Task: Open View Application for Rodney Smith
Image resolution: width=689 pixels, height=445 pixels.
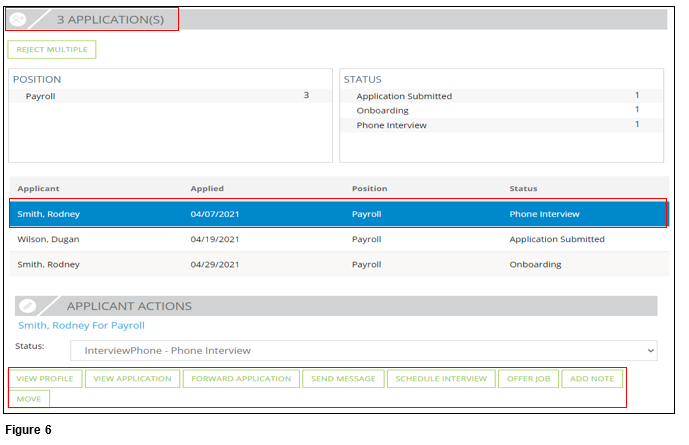Action: coord(133,378)
